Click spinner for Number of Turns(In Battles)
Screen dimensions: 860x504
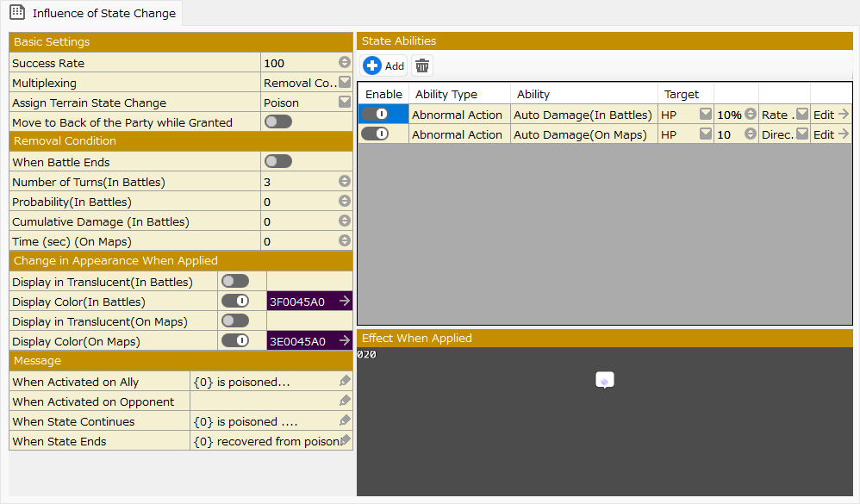click(345, 182)
